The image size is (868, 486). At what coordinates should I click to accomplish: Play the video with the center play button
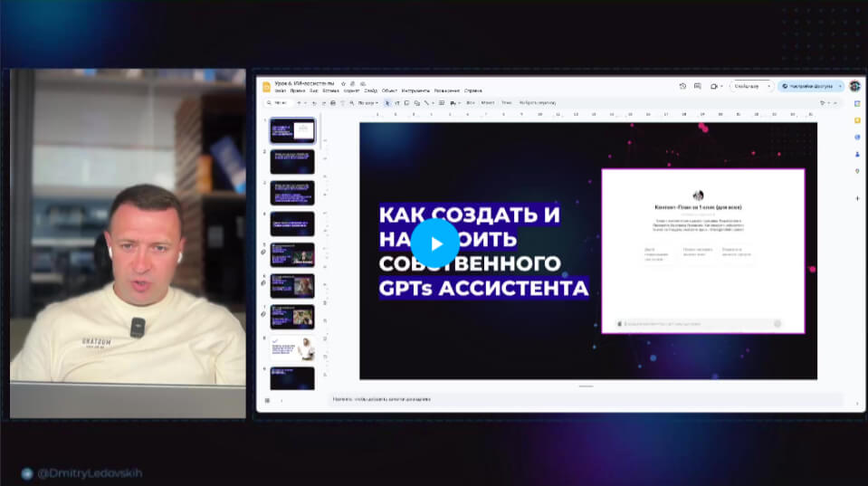tap(435, 243)
